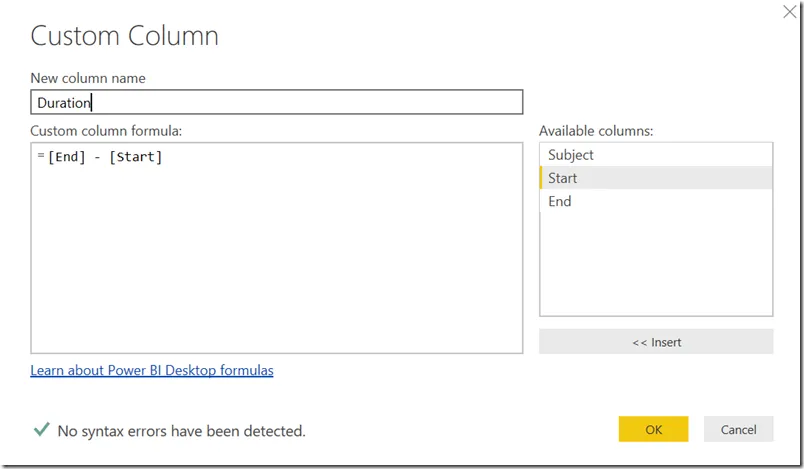The width and height of the screenshot is (804, 469).
Task: Cancel the custom column dialog
Action: pos(738,429)
